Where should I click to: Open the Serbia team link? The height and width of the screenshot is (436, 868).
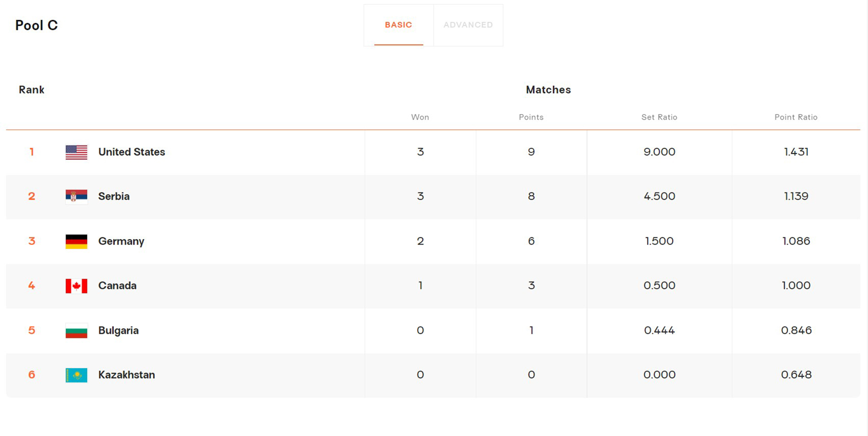coord(114,196)
